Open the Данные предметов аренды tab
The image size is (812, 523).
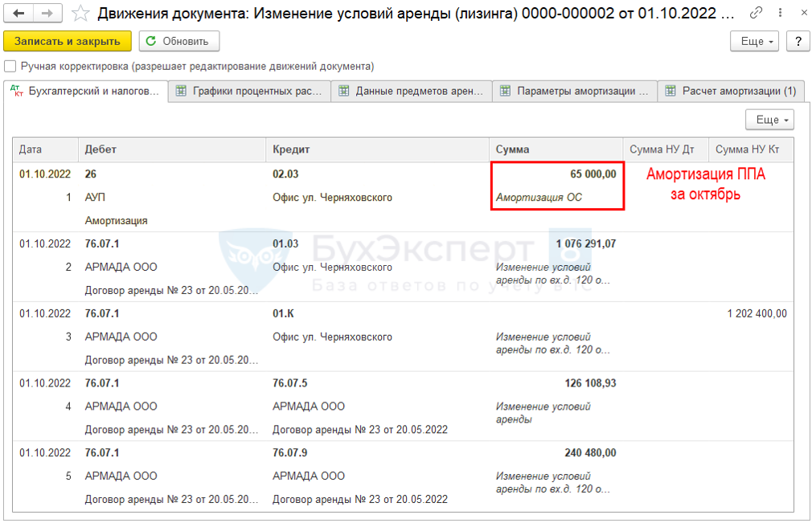(x=412, y=91)
